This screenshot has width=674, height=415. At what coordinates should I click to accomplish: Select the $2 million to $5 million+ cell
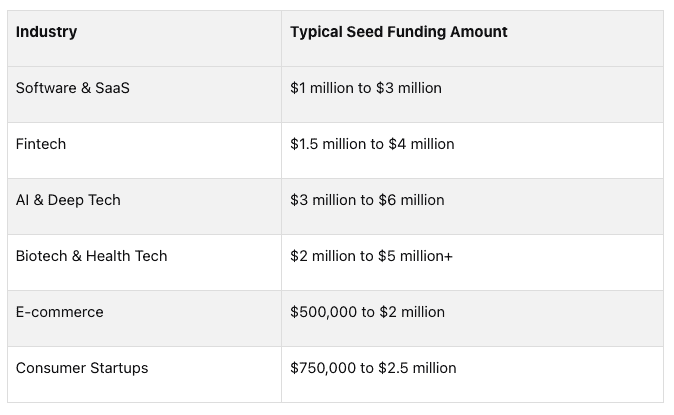371,256
